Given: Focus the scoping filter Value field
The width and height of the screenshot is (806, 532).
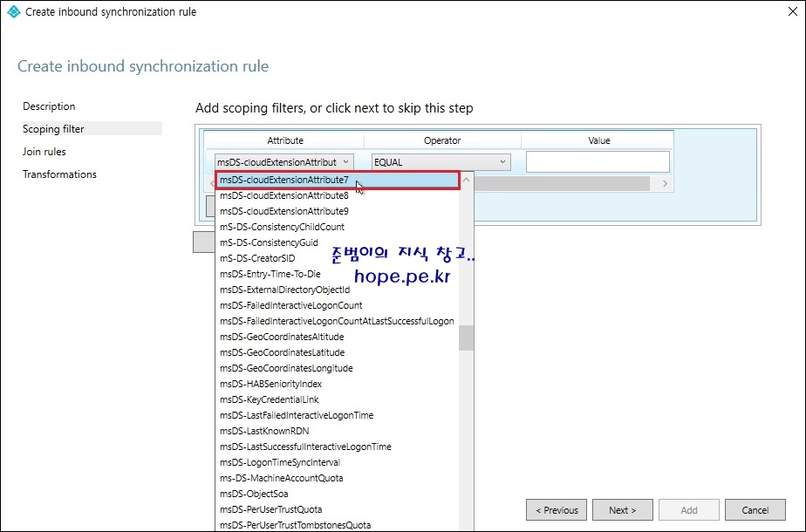Looking at the screenshot, I should click(598, 162).
